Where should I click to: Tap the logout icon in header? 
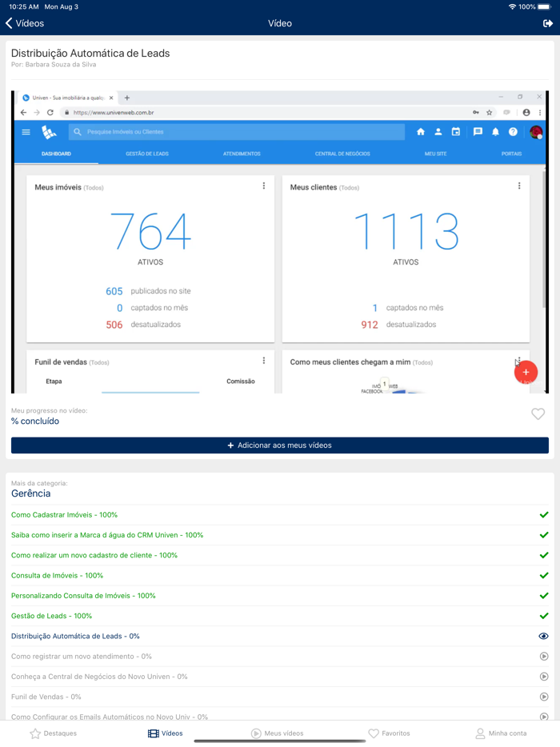point(547,24)
